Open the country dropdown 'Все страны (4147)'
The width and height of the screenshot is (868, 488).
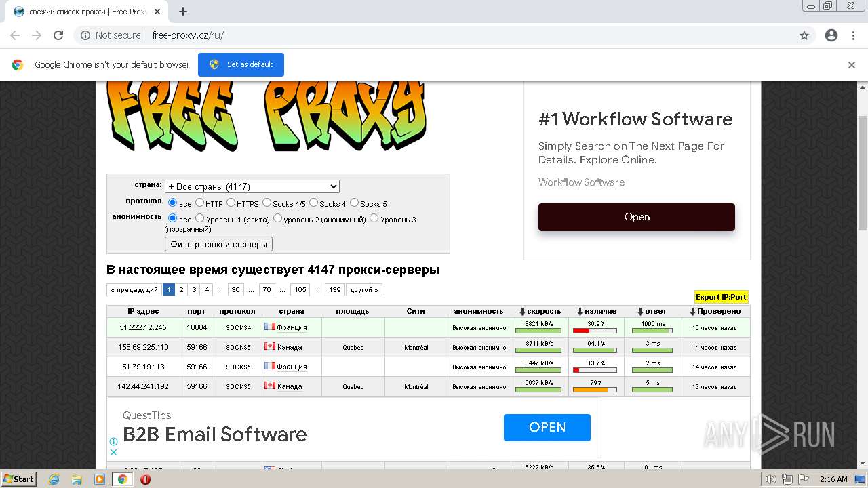252,186
